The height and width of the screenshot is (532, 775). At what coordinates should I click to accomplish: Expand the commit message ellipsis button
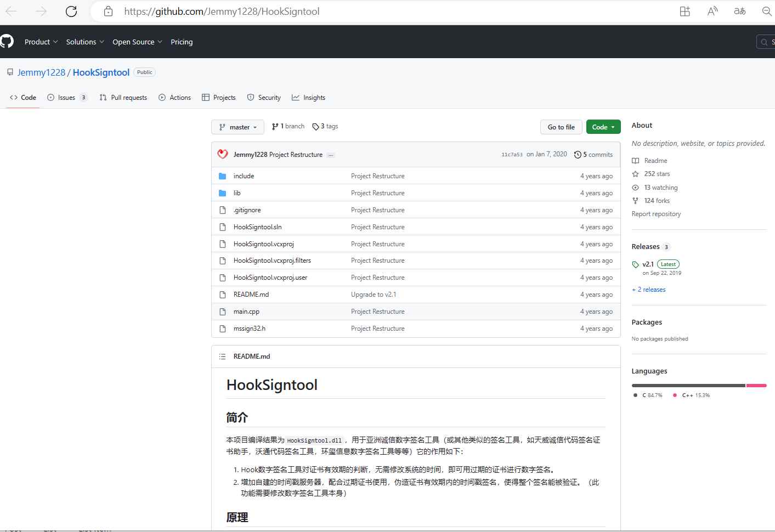click(331, 155)
